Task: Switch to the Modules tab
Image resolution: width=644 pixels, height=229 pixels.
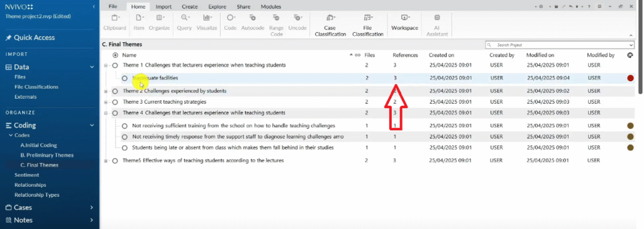Action: pyautogui.click(x=270, y=6)
